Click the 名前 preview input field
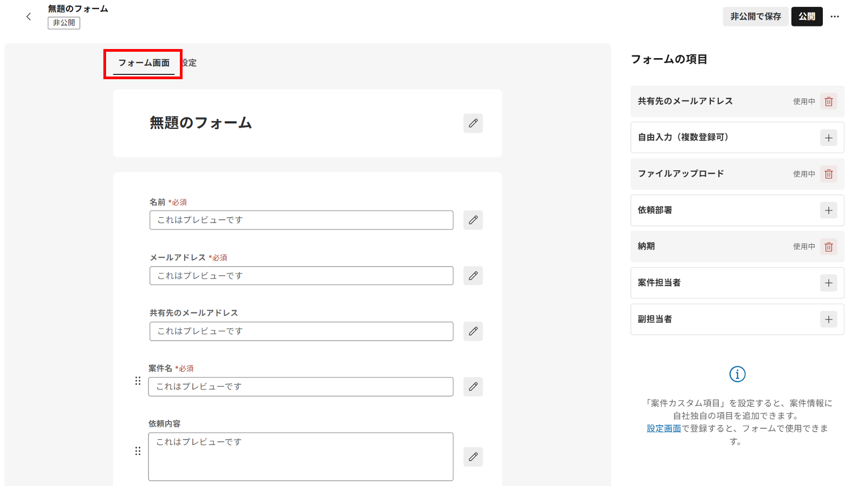 tap(302, 220)
